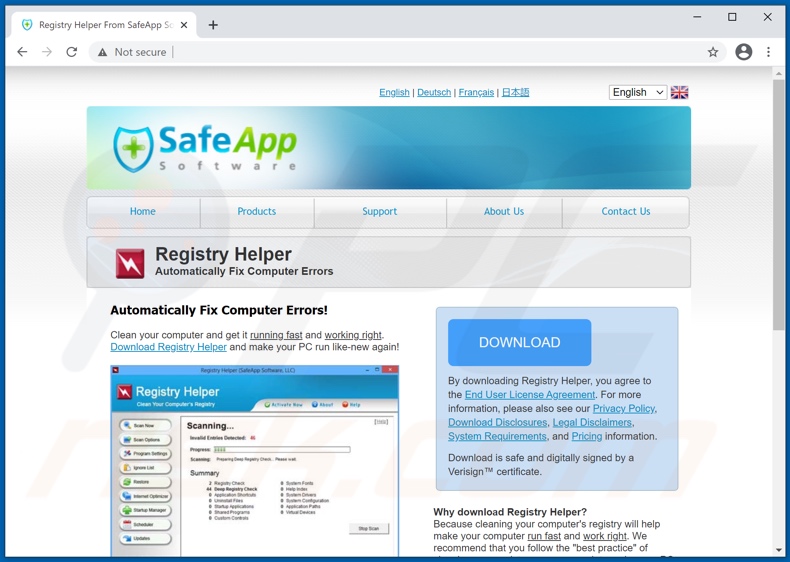Viewport: 790px width, 562px height.
Task: Open the Download Disclosures link
Action: [x=497, y=422]
